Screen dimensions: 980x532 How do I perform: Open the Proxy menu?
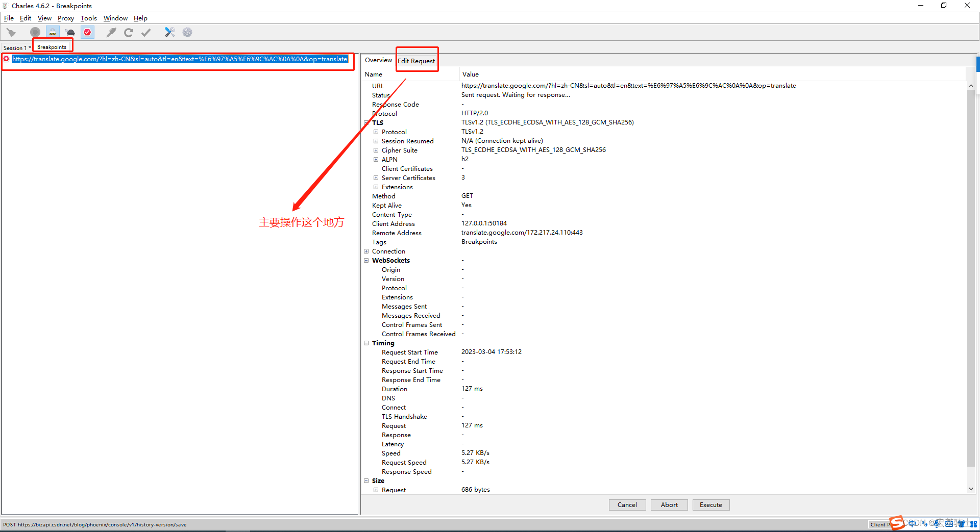coord(66,18)
